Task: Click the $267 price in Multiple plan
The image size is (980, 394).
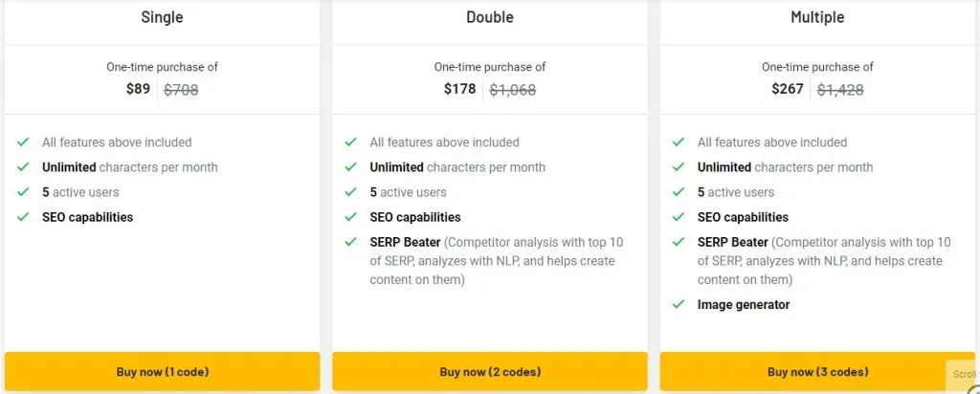Action: click(789, 90)
